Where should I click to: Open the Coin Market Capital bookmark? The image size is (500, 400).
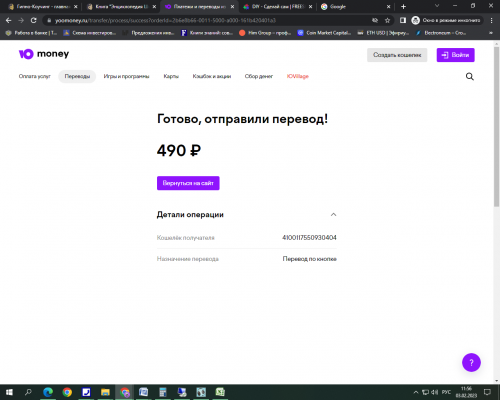tap(324, 33)
